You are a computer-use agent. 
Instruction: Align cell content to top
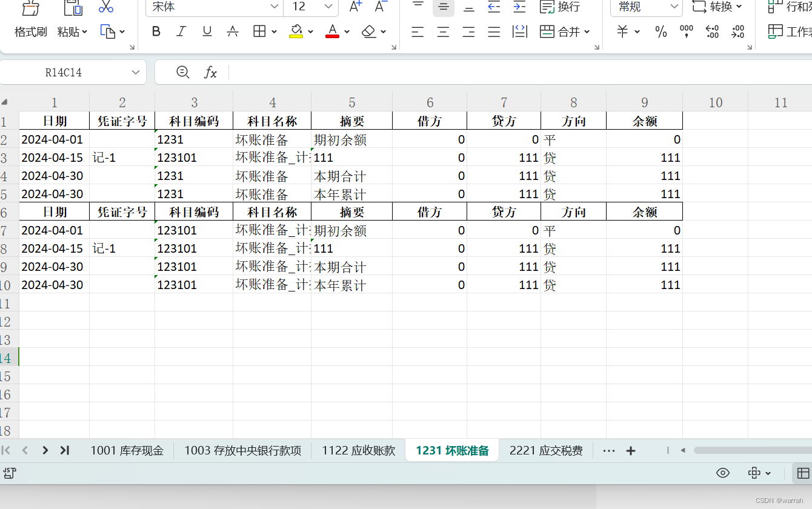point(418,6)
